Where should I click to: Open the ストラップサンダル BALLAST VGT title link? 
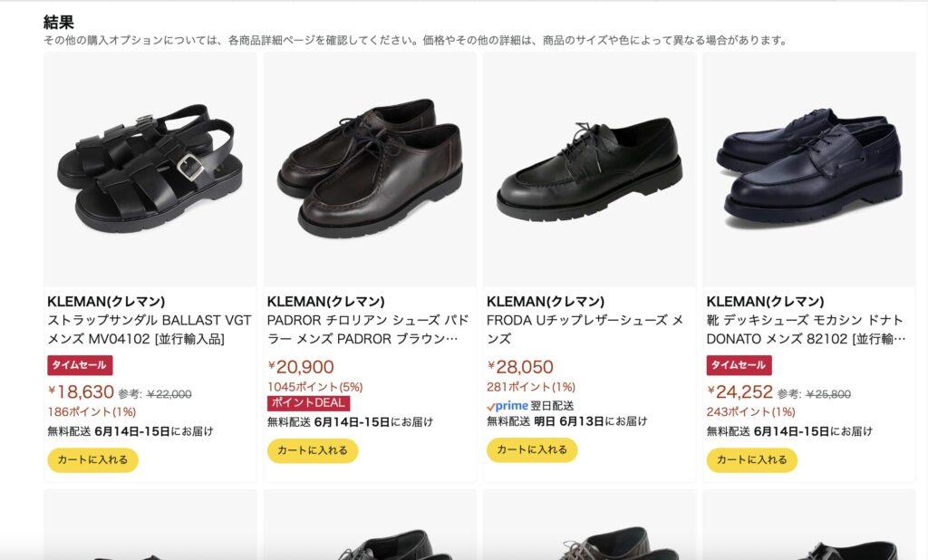coord(150,330)
